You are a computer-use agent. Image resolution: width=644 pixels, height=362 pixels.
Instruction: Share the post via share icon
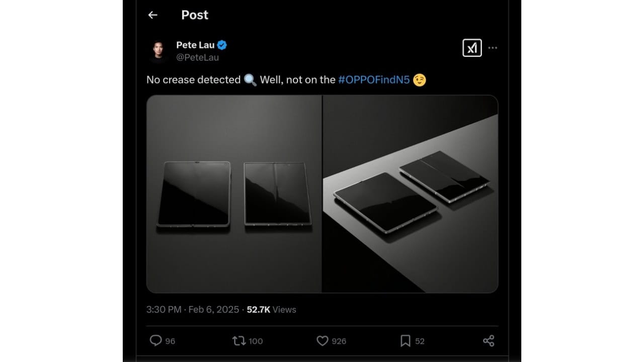tap(489, 341)
